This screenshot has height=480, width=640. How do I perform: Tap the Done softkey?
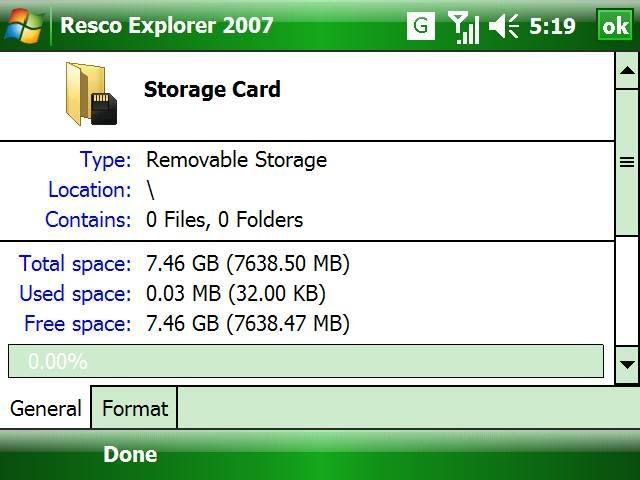tap(130, 454)
